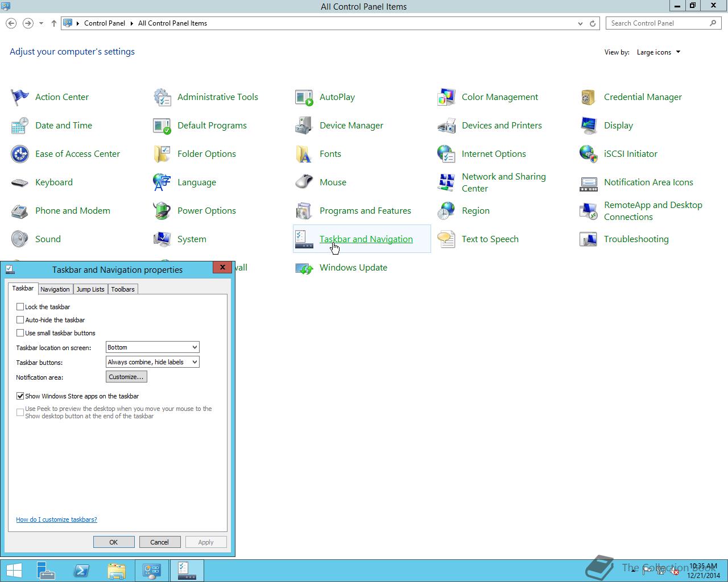Screen dimensions: 728x582
Task: Open the Programs and Features icon
Action: click(x=304, y=211)
